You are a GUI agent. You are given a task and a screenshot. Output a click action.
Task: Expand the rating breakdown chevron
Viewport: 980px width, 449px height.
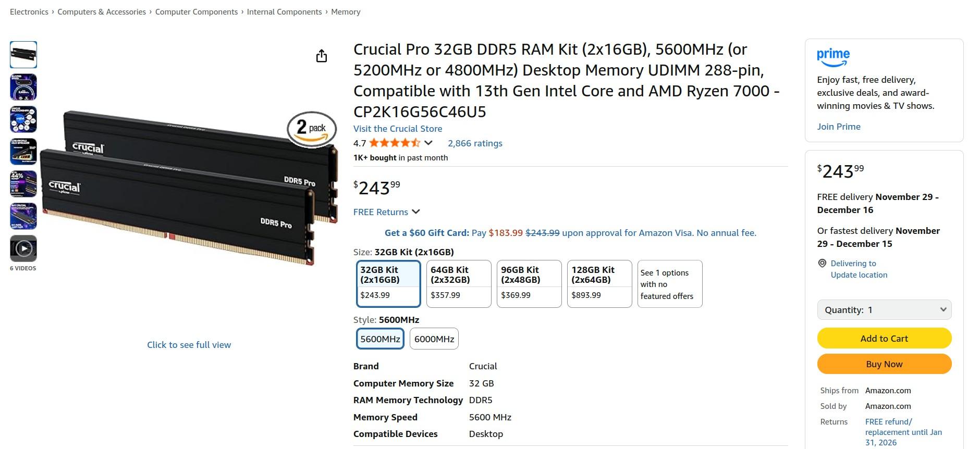coord(428,143)
